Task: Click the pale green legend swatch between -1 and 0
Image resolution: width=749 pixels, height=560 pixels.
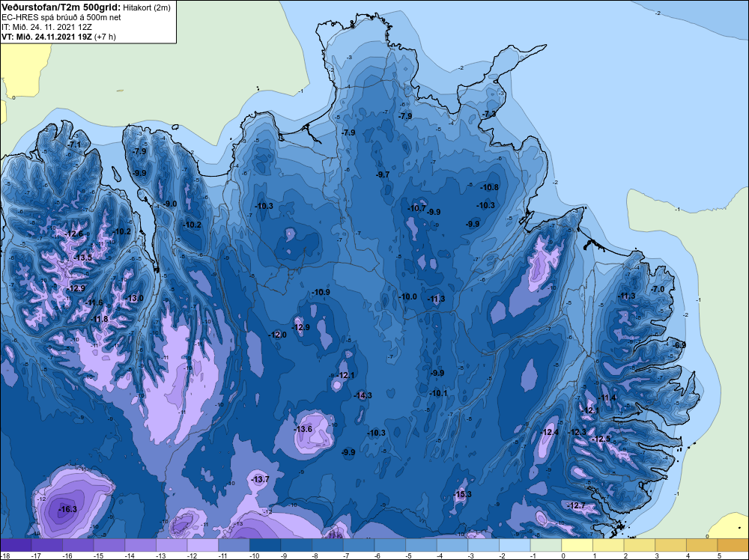Action: 547,545
